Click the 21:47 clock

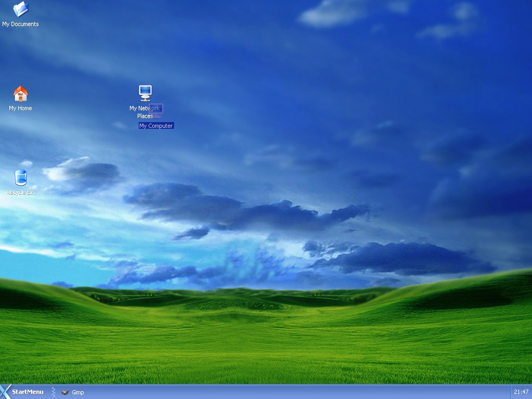(521, 392)
